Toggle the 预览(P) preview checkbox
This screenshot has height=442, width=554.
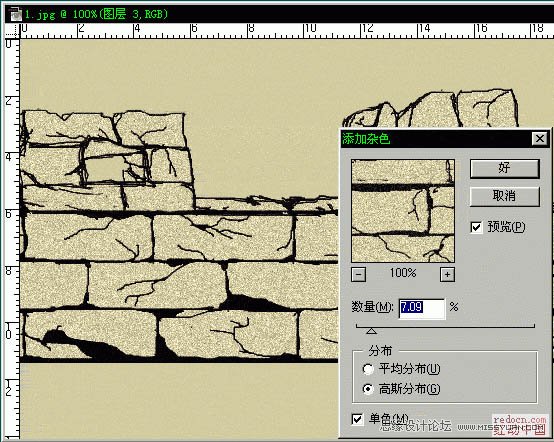coord(476,227)
